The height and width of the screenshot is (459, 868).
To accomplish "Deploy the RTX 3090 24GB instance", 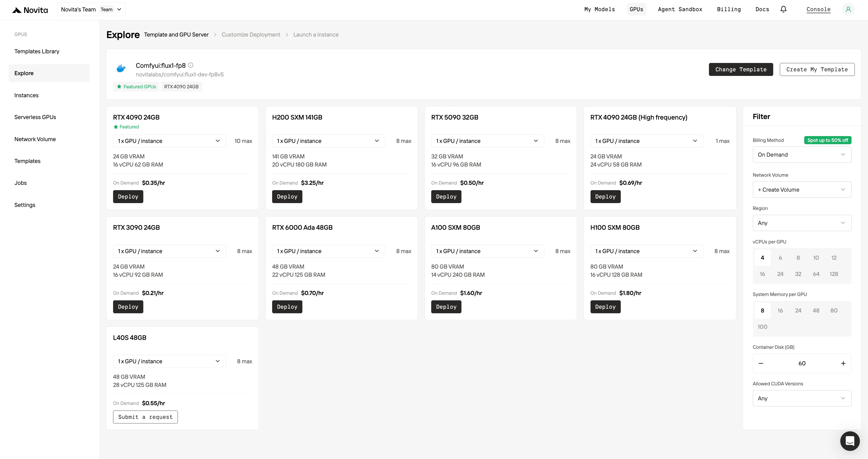I will [128, 307].
